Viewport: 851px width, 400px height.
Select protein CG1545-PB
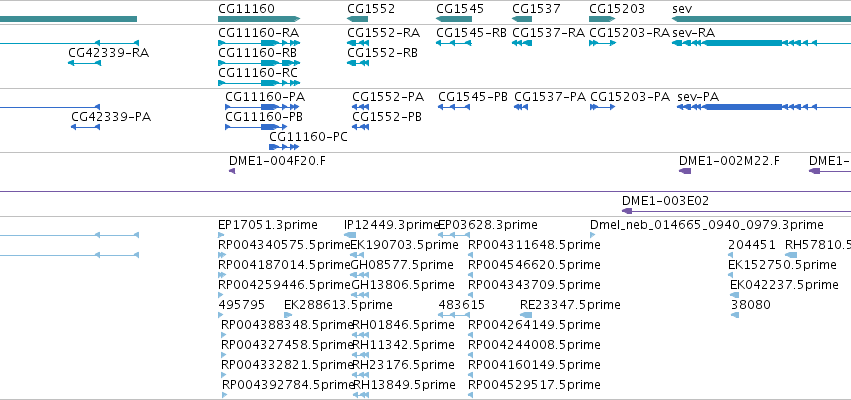[x=454, y=107]
